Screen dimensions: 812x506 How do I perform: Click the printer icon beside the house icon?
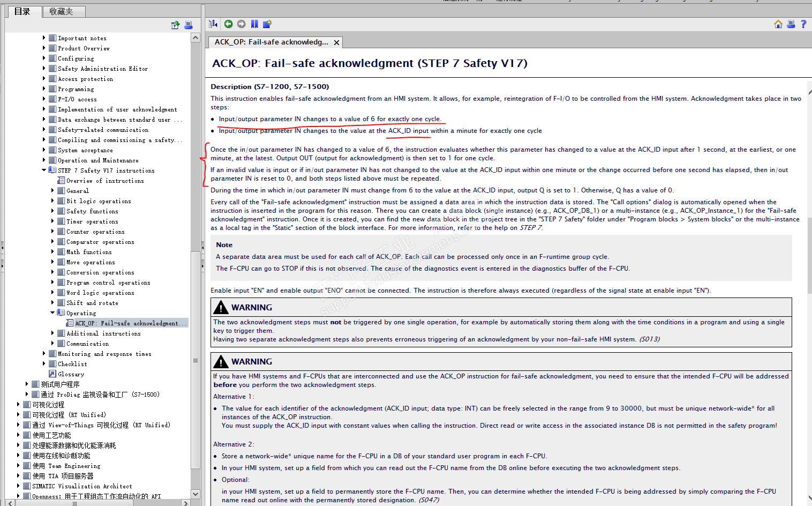click(791, 24)
